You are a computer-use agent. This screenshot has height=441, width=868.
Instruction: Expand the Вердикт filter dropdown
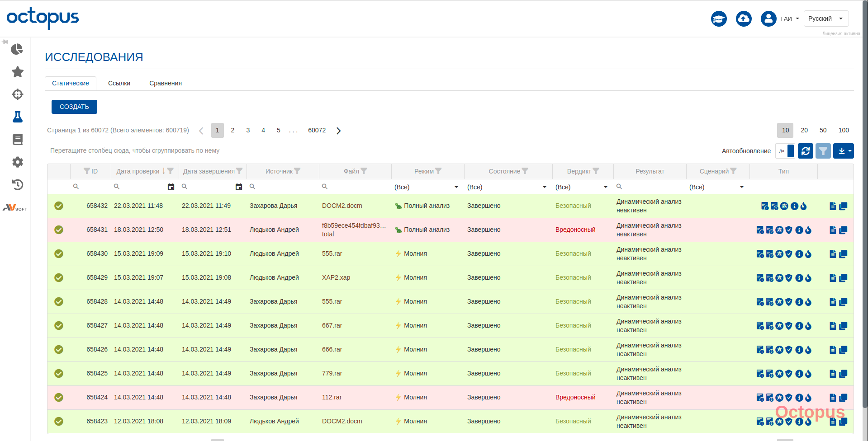(582, 187)
